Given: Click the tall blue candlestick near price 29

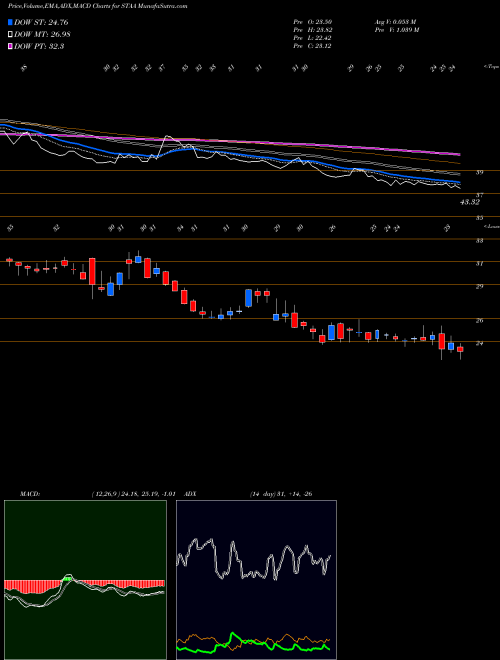Looking at the screenshot, I should click(249, 298).
